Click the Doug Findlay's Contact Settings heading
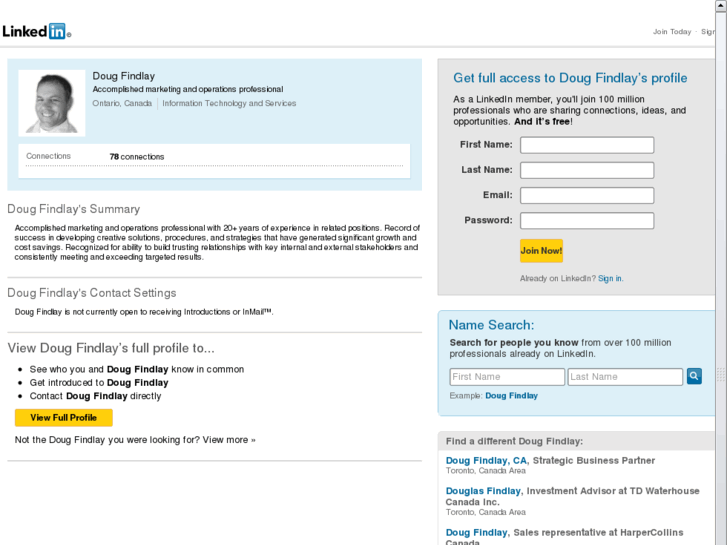 [92, 293]
